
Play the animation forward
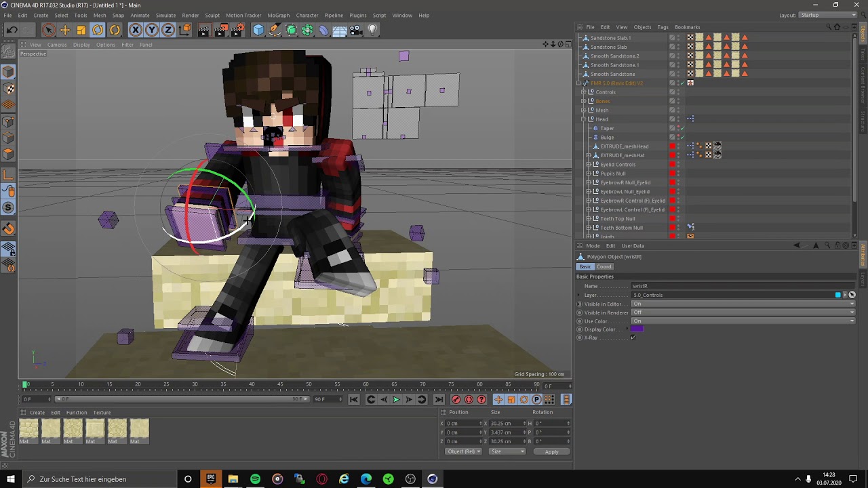(396, 400)
